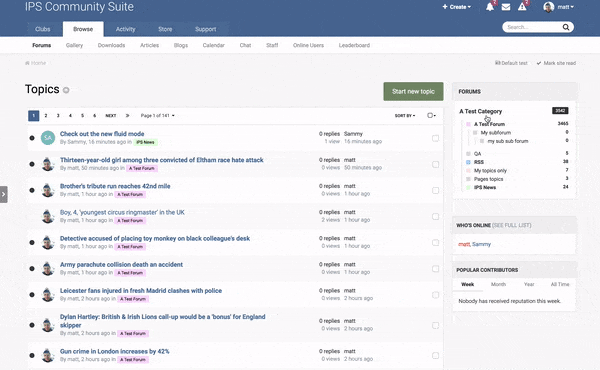Open Leaderboard in the sub navigation
Image resolution: width=600 pixels, height=370 pixels.
(x=354, y=45)
